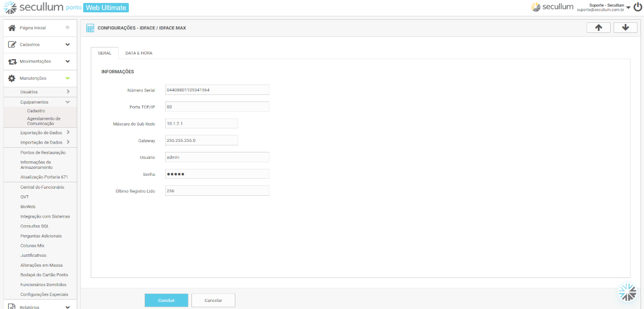Click the Manutenções gear icon

pyautogui.click(x=12, y=78)
